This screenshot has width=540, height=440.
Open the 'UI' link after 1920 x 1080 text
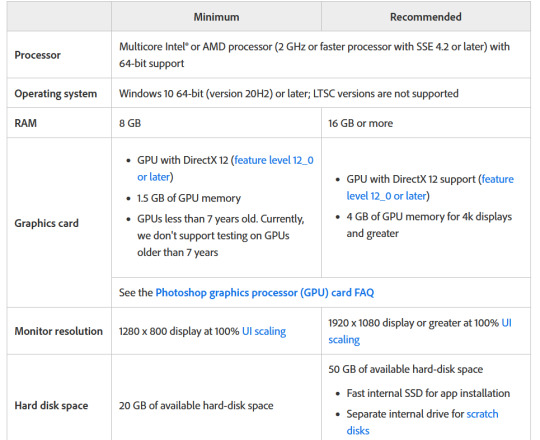[x=506, y=323]
